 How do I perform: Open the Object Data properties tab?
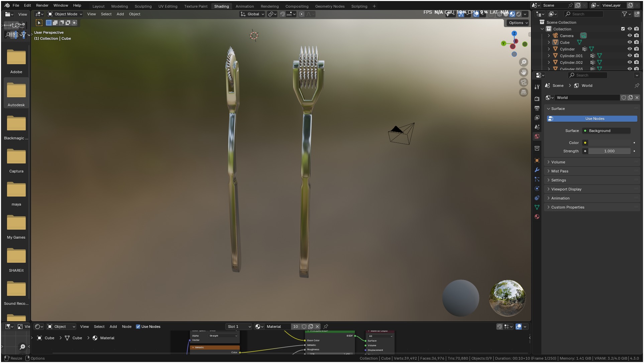pyautogui.click(x=537, y=207)
